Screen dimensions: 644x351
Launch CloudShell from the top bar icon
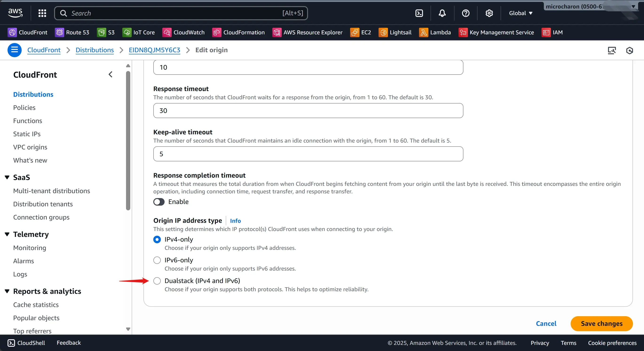[x=419, y=13]
